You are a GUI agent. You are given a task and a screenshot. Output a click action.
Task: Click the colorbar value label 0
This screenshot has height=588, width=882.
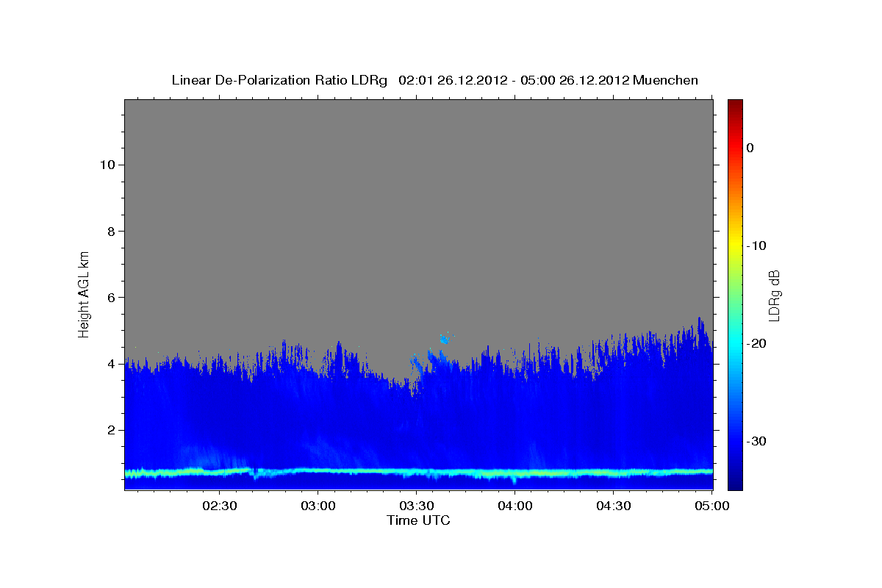coord(750,148)
